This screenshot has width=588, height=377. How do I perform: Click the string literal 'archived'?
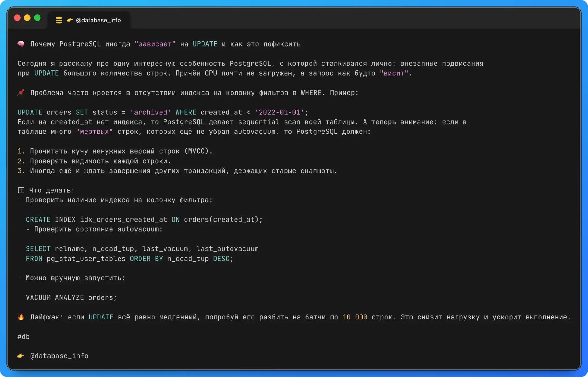tap(151, 112)
